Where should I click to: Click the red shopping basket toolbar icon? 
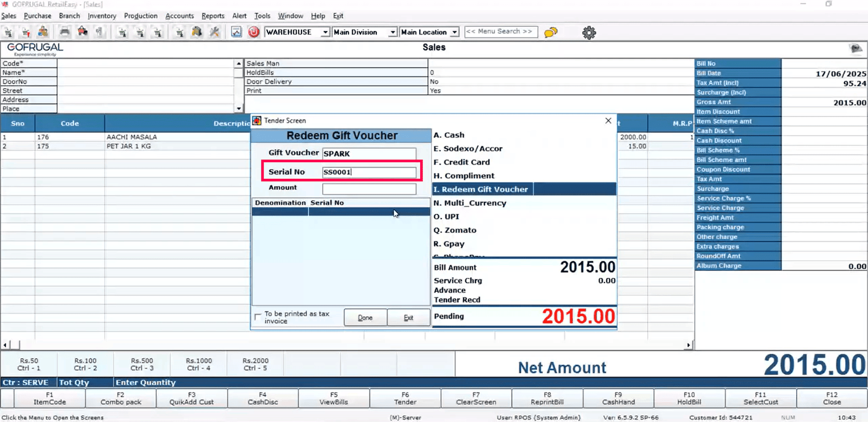coord(82,32)
